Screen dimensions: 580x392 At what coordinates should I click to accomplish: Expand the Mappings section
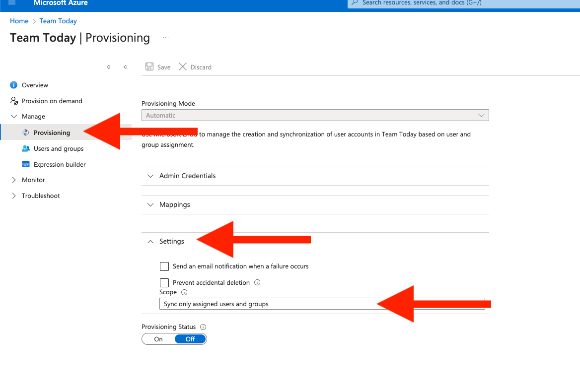point(315,204)
